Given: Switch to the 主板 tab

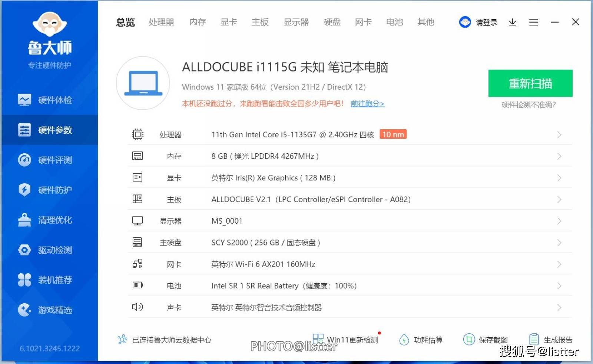Looking at the screenshot, I should tap(260, 22).
